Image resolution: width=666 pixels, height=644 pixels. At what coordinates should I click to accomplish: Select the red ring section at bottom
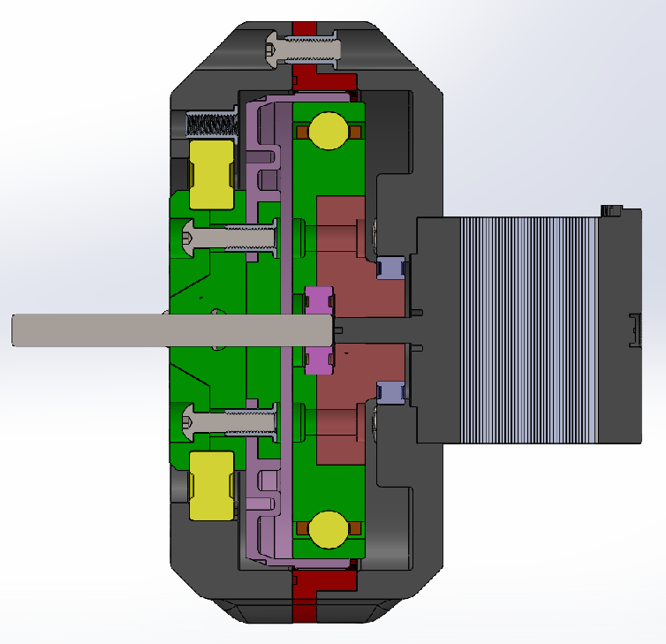(x=305, y=595)
